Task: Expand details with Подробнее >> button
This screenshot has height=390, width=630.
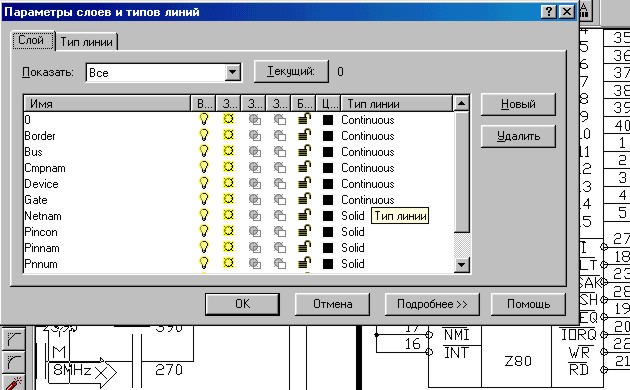Action: [x=432, y=304]
